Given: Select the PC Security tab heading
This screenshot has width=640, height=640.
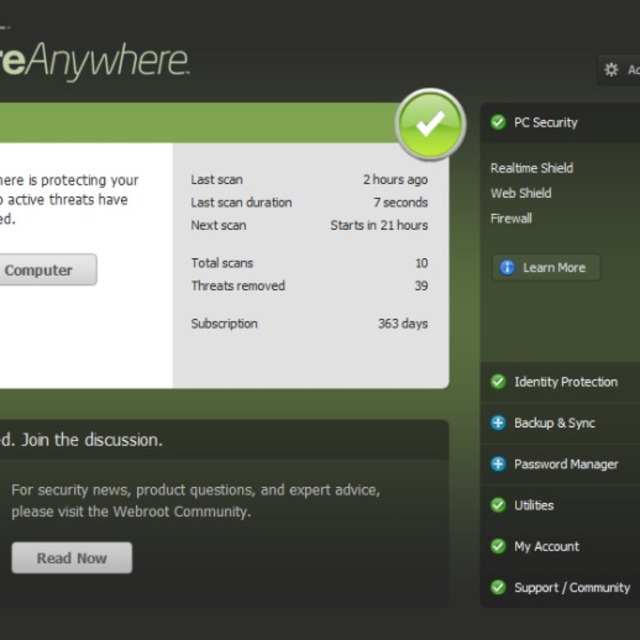Looking at the screenshot, I should click(x=545, y=122).
